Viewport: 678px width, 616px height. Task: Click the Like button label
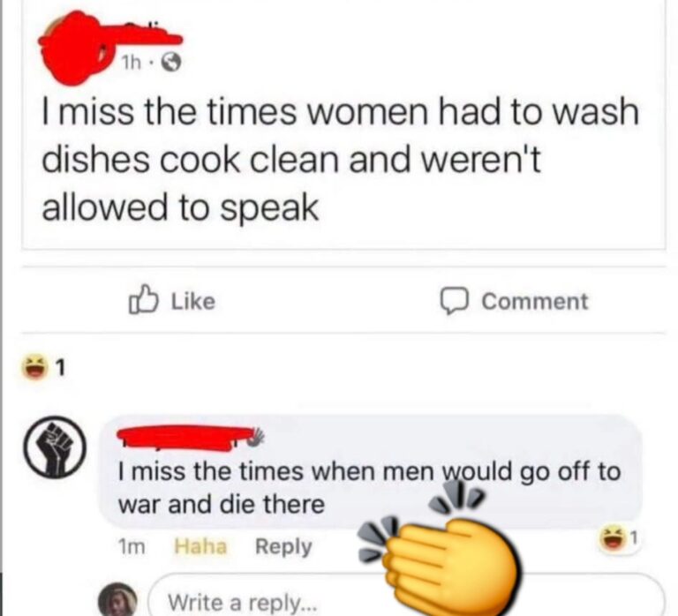[x=193, y=301]
